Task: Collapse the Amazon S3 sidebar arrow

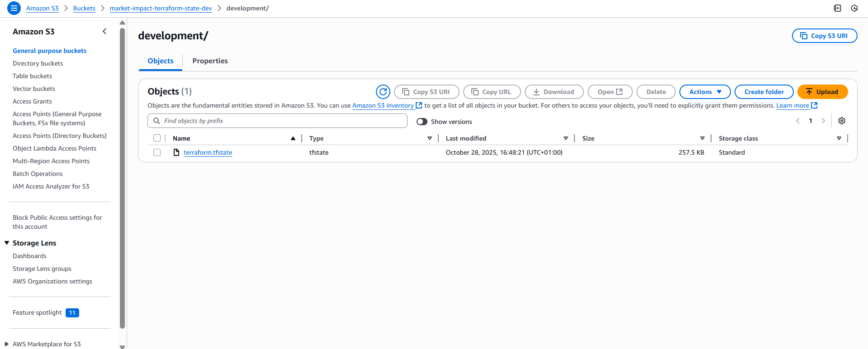Action: (x=104, y=31)
